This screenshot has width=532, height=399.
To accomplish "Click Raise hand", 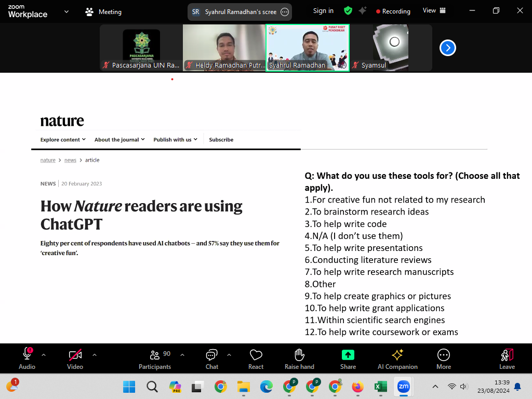I will coord(299,358).
